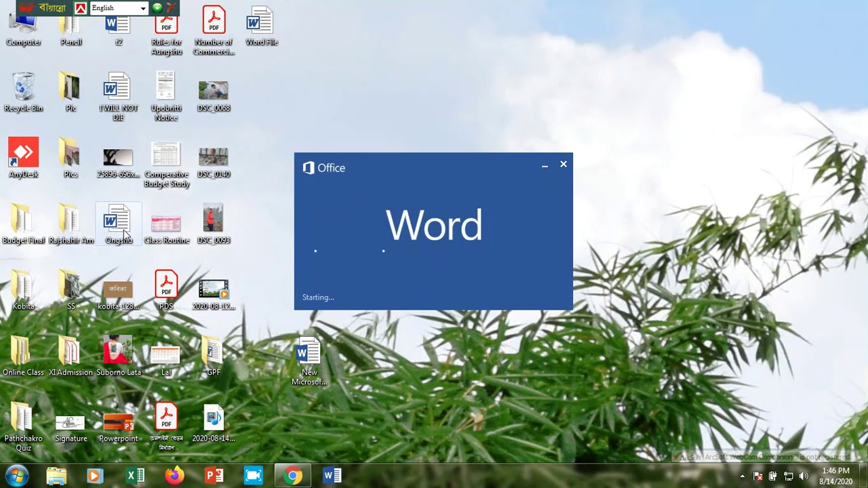Viewport: 868px width, 488px height.
Task: Open the volume speaker icon
Action: tap(804, 476)
